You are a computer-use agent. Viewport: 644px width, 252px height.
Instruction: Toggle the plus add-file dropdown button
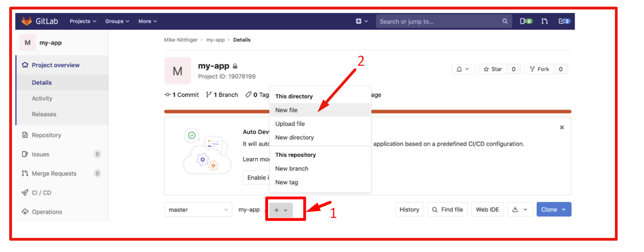281,210
